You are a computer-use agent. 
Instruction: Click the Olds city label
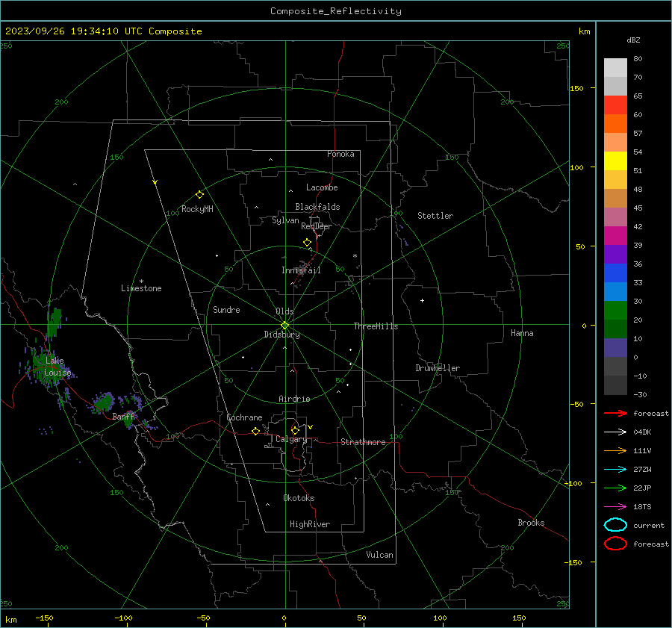point(284,311)
